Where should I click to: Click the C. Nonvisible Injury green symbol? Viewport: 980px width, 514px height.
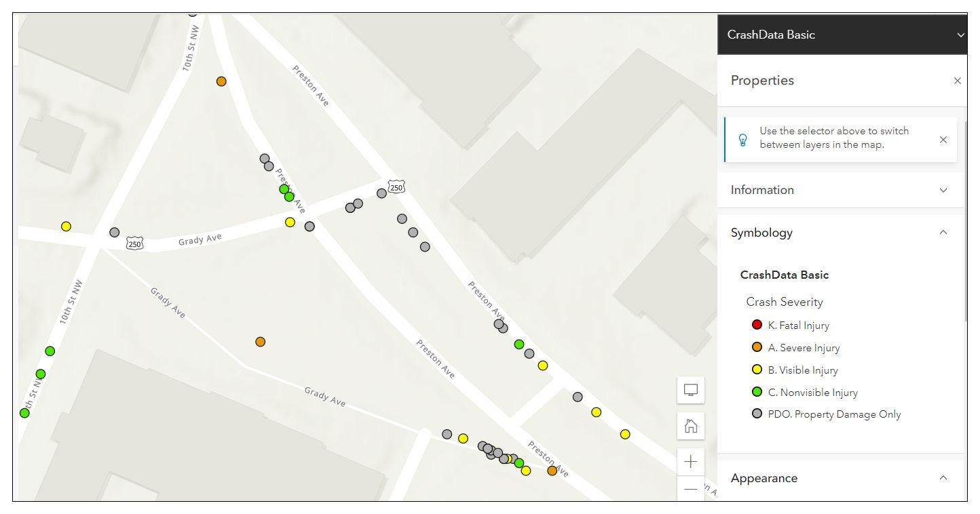point(757,392)
